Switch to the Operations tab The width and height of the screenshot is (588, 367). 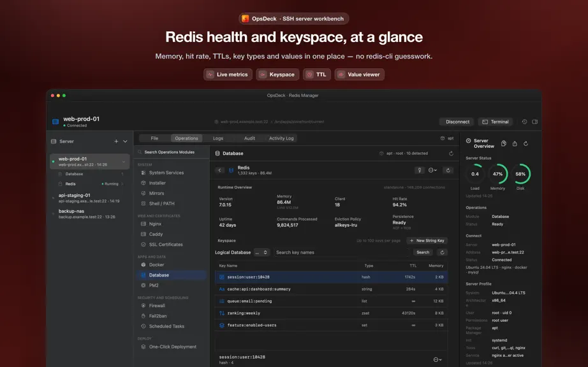coord(186,138)
